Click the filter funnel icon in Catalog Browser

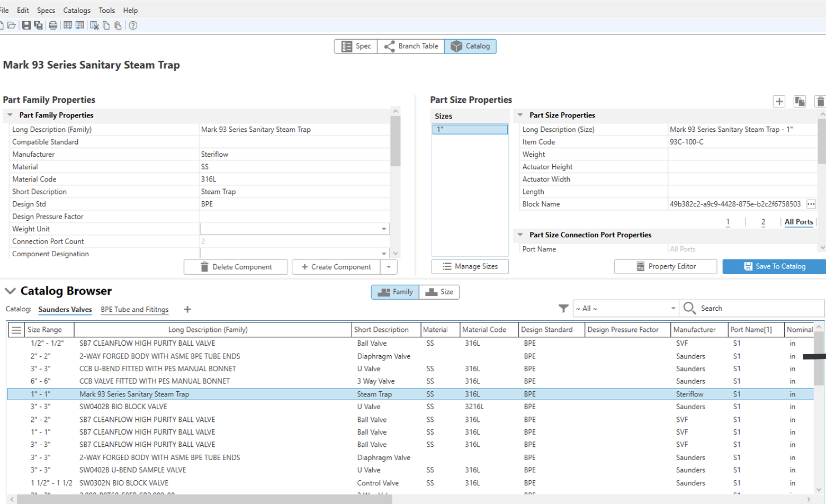point(563,308)
